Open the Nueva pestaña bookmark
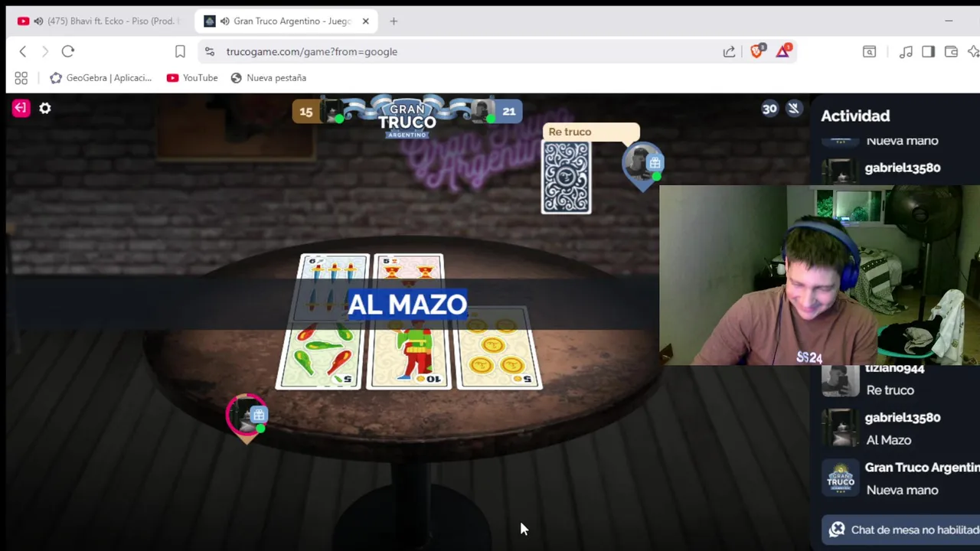The height and width of the screenshot is (551, 980). 268,77
